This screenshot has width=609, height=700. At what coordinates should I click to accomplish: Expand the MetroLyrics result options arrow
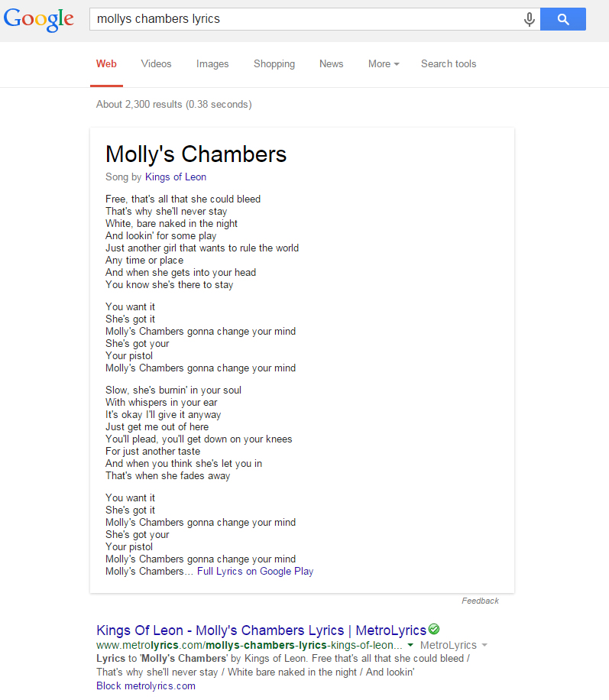tap(487, 645)
